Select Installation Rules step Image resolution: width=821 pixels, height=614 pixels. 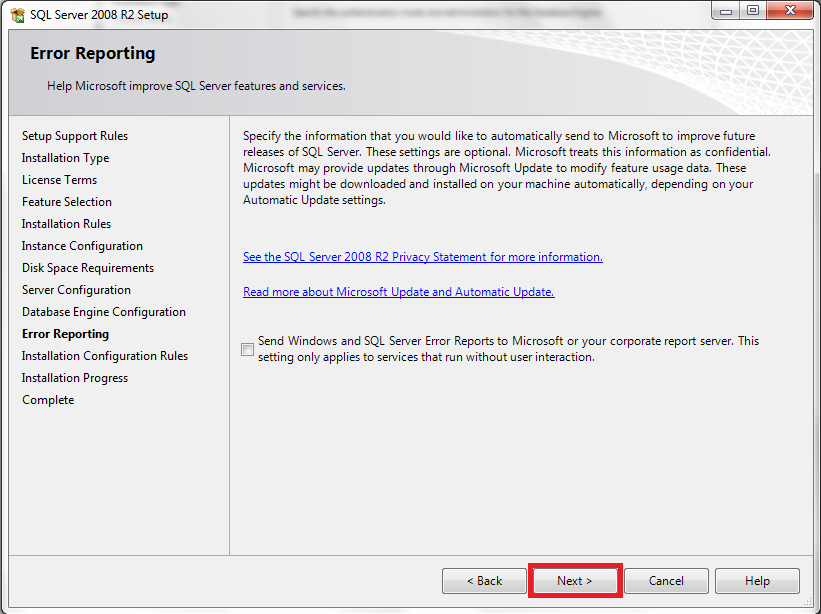click(66, 224)
